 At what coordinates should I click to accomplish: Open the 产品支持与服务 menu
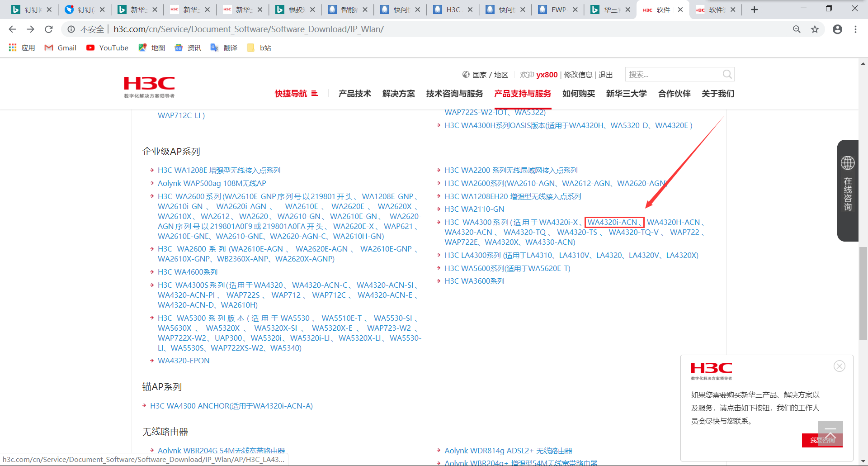pyautogui.click(x=523, y=94)
